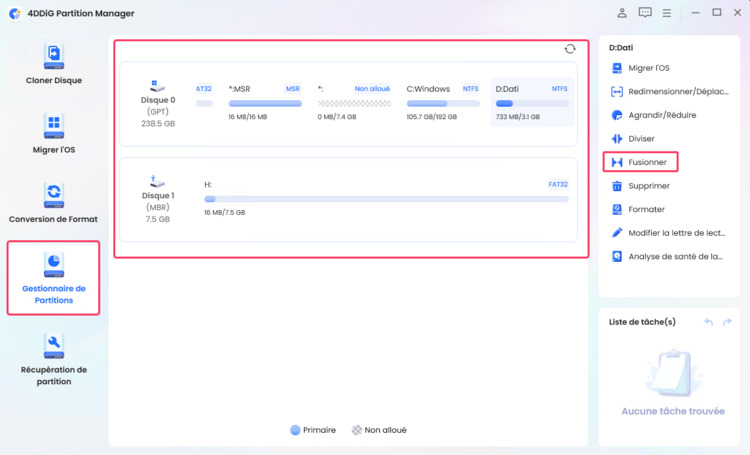Click the FAT32 tag of H:
Viewport: 750px width, 455px height.
[x=558, y=184]
